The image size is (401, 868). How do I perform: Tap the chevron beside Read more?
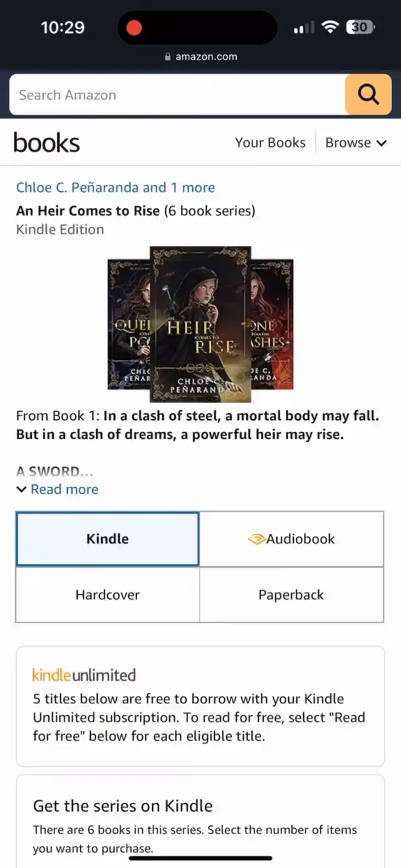pos(21,489)
